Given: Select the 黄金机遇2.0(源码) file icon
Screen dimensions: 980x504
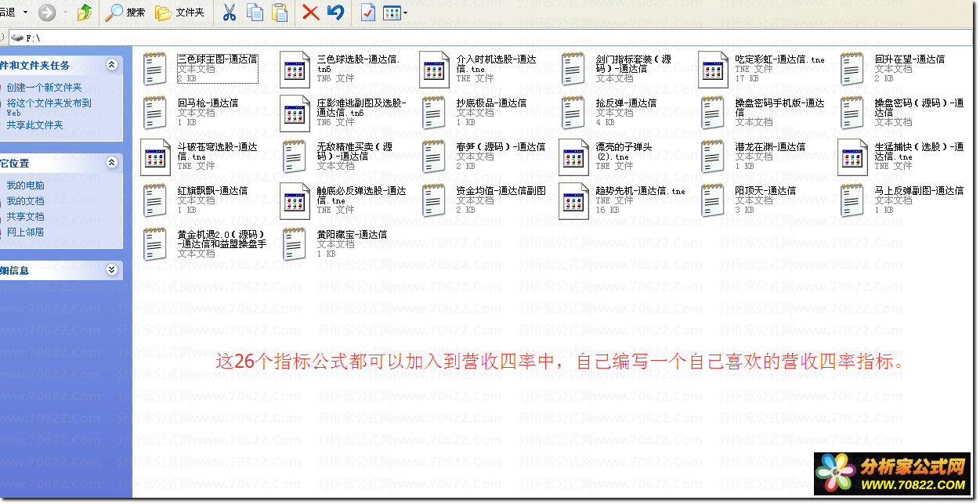Looking at the screenshot, I should pos(155,244).
